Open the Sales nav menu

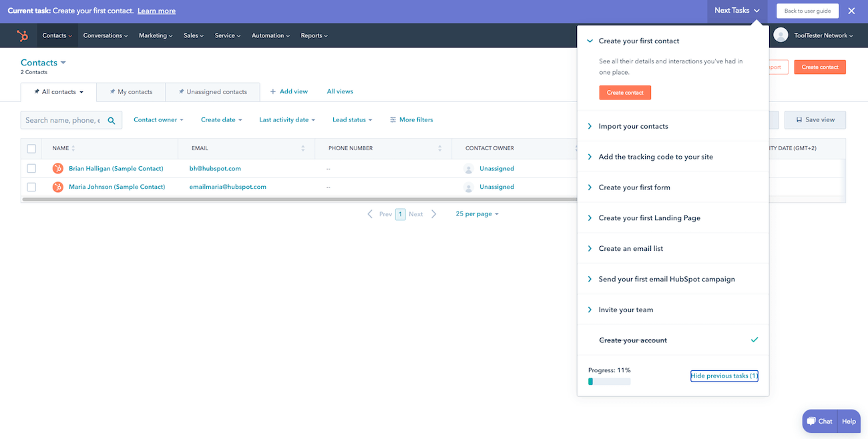pyautogui.click(x=194, y=35)
